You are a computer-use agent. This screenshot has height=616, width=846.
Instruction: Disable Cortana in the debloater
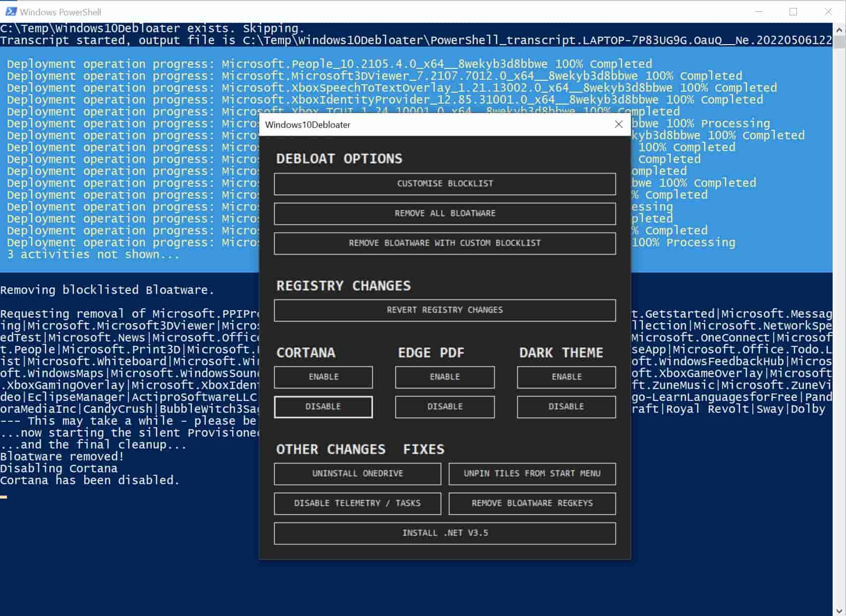click(323, 407)
